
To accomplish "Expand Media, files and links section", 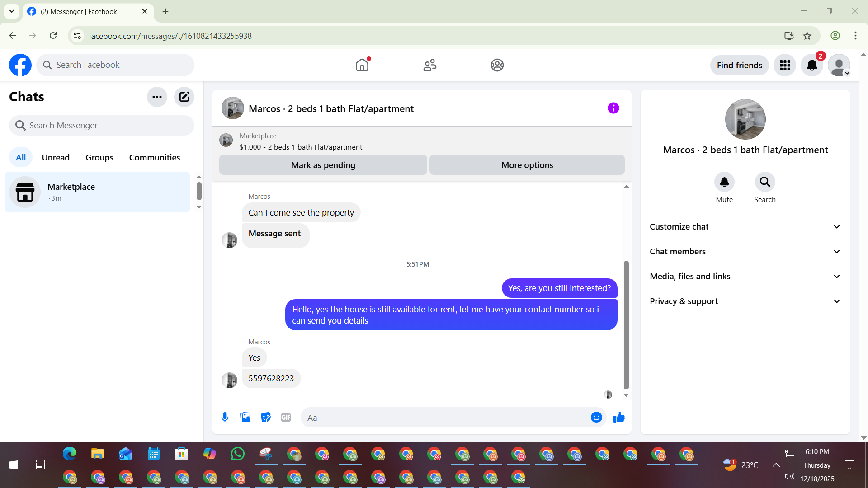I will [745, 277].
